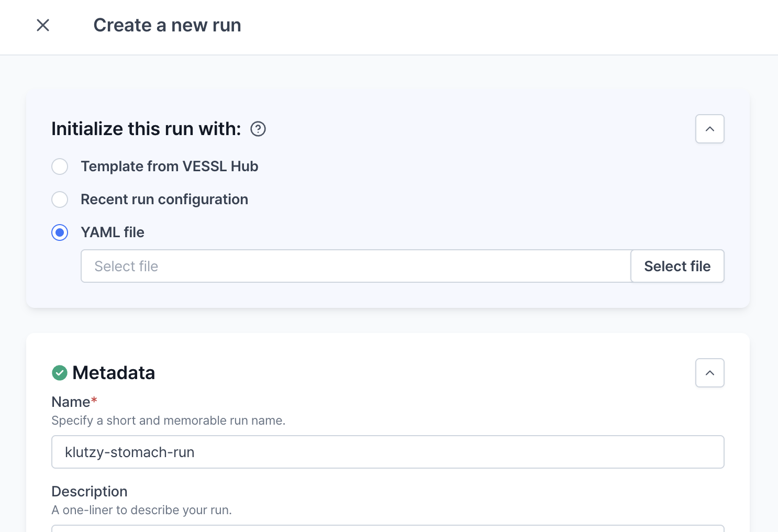Viewport: 778px width, 532px height.
Task: Select the Template from VESSL Hub radio button
Action: tap(60, 167)
